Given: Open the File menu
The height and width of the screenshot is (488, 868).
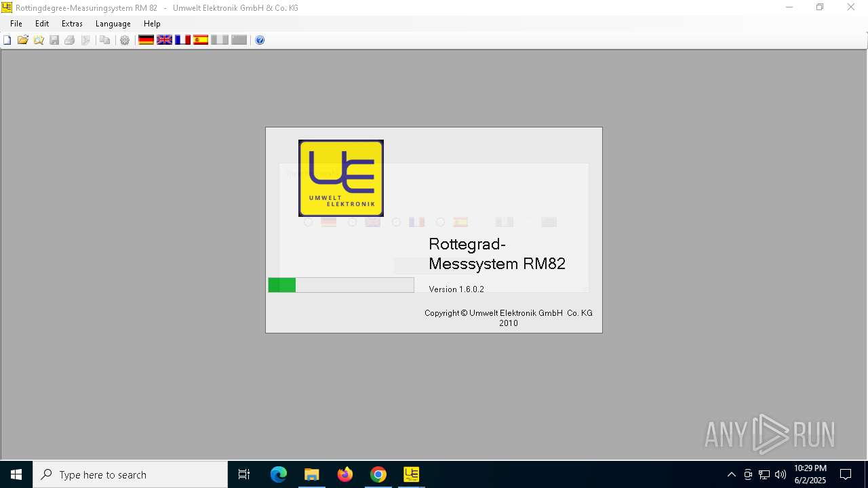Looking at the screenshot, I should pyautogui.click(x=16, y=24).
